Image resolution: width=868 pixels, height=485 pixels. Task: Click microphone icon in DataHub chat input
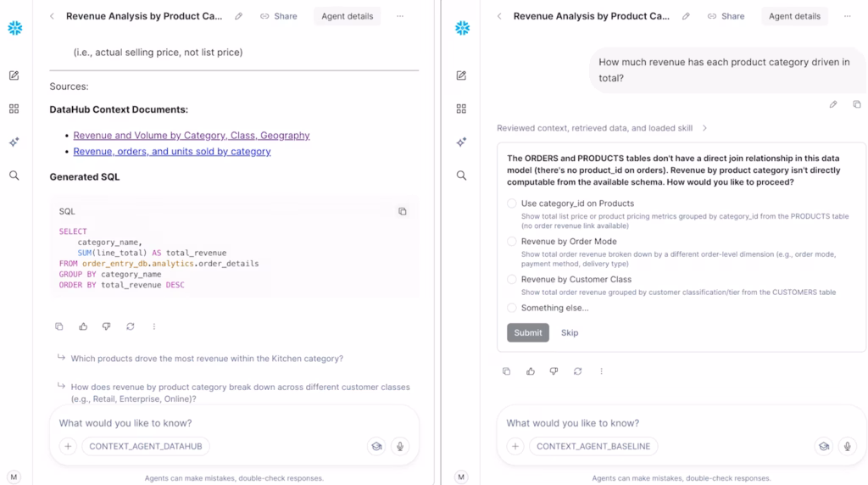(x=400, y=446)
